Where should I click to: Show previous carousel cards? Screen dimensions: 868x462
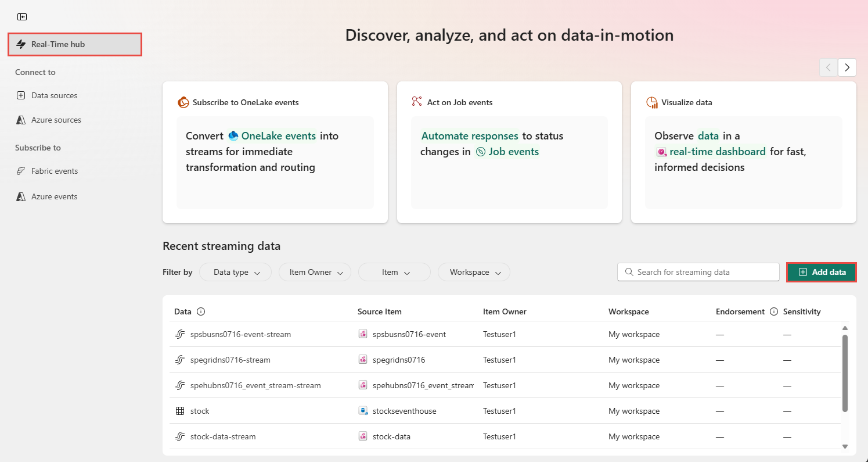[829, 67]
